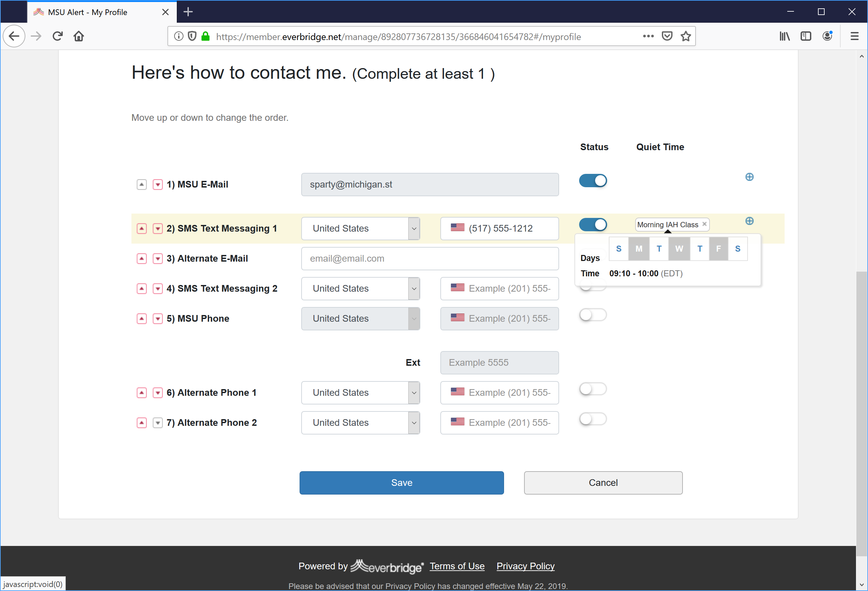Open country dropdown for MSU Phone

(x=361, y=319)
